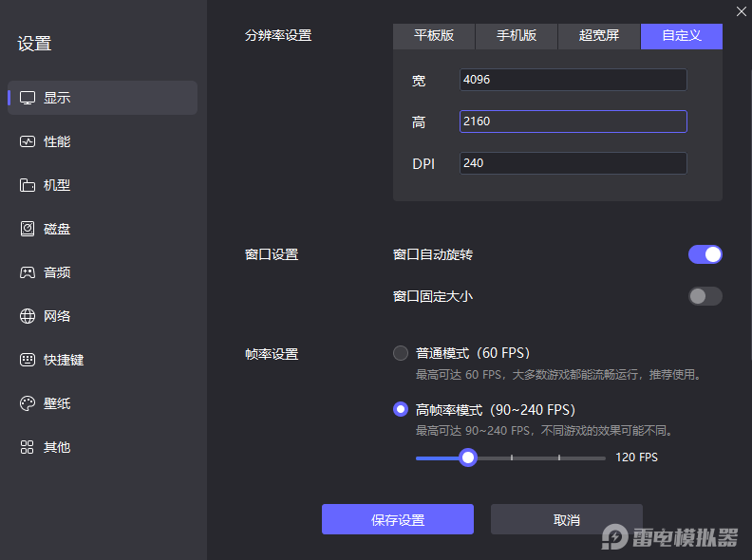Select 高帧率模式 (90~240 FPS) radio button
752x560 pixels.
(x=401, y=409)
